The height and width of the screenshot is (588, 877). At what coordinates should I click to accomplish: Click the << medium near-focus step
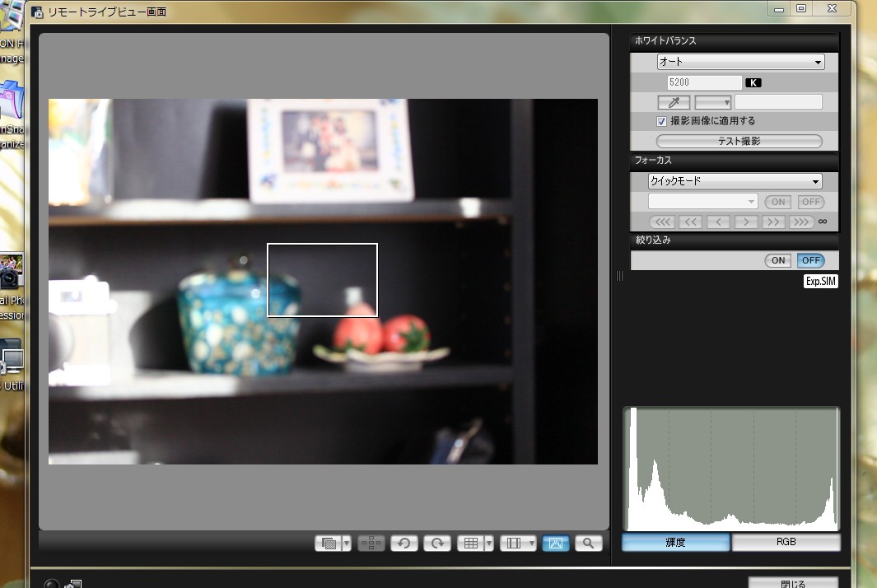[690, 222]
